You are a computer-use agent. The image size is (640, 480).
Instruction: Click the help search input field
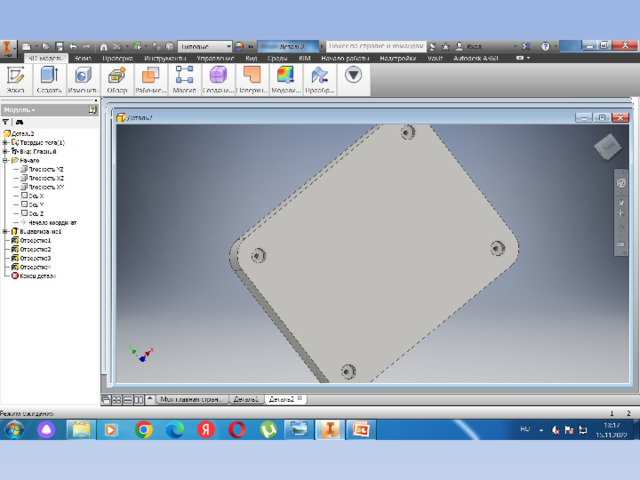[376, 46]
